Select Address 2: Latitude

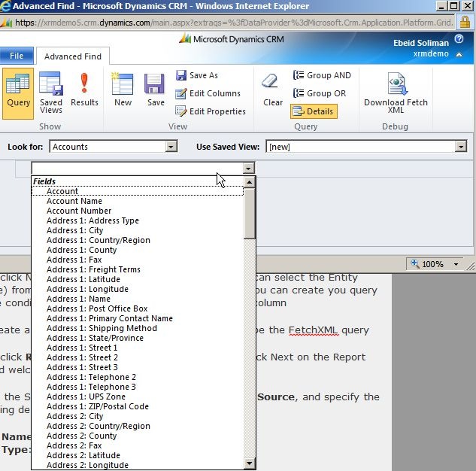coord(138,455)
